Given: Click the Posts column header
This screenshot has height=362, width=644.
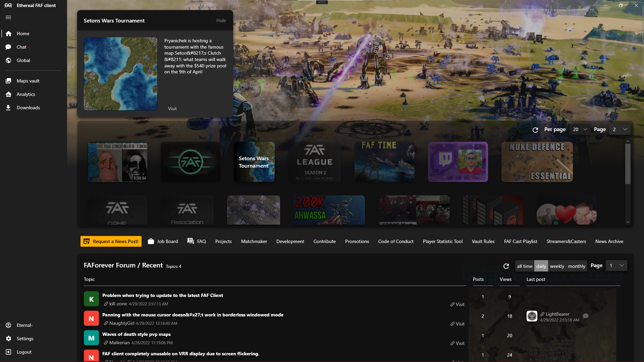Looking at the screenshot, I should click(x=478, y=279).
